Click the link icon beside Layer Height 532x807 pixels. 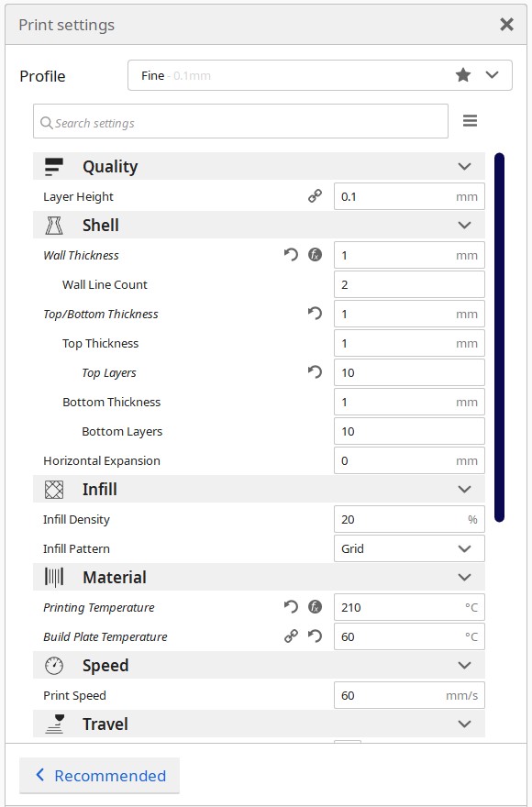pos(315,196)
